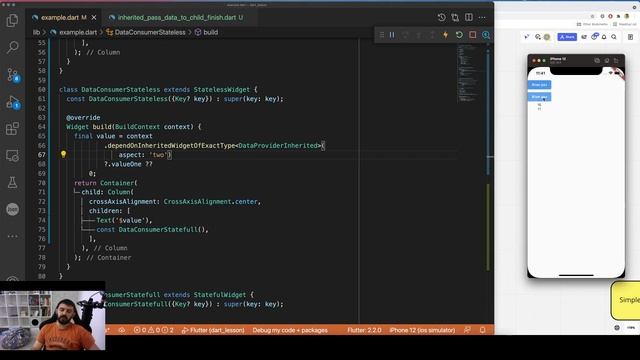Open the Testing flask view
640x360 pixels.
(12, 182)
